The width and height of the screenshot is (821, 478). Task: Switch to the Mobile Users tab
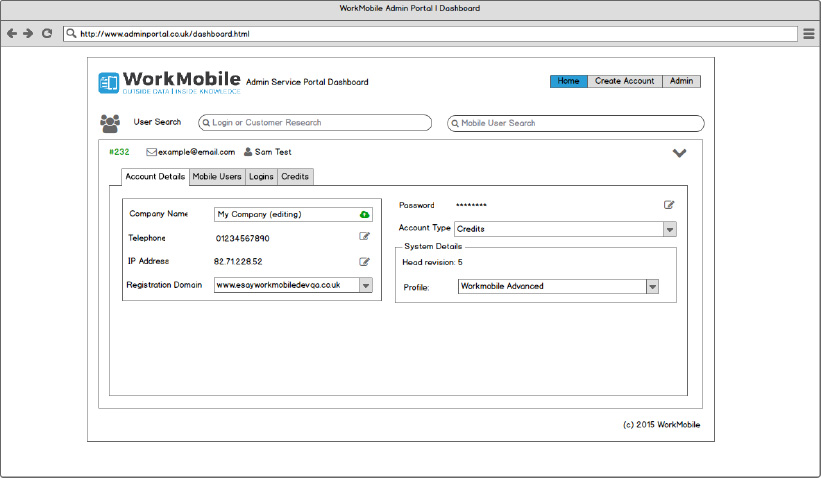click(217, 177)
